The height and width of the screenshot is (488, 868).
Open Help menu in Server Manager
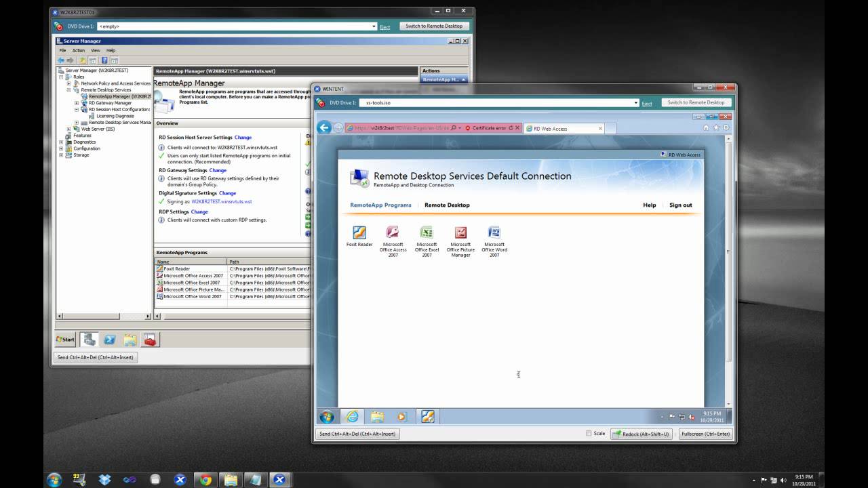(111, 50)
